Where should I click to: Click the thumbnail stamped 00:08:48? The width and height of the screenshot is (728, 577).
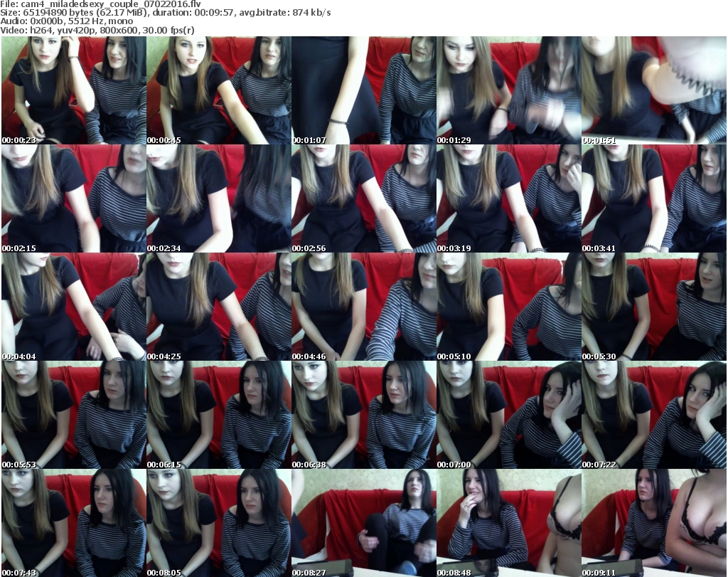pos(508,523)
